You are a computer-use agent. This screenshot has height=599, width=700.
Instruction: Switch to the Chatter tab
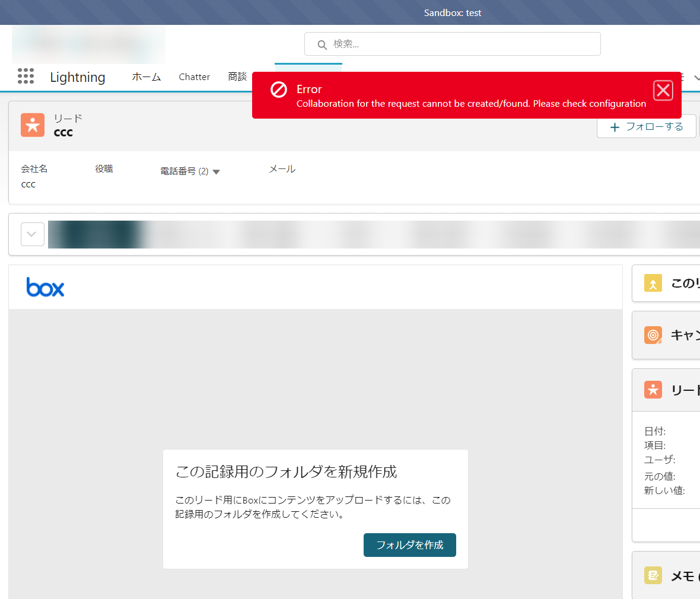tap(194, 77)
